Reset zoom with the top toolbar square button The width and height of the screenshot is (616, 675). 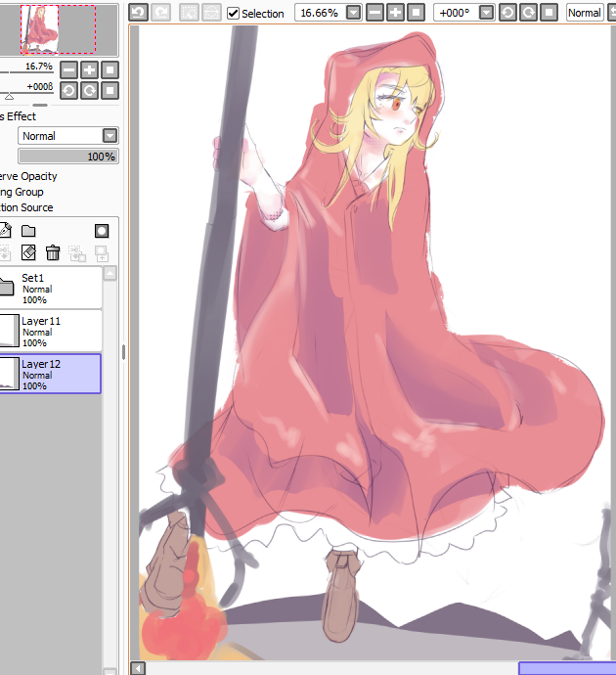click(416, 13)
